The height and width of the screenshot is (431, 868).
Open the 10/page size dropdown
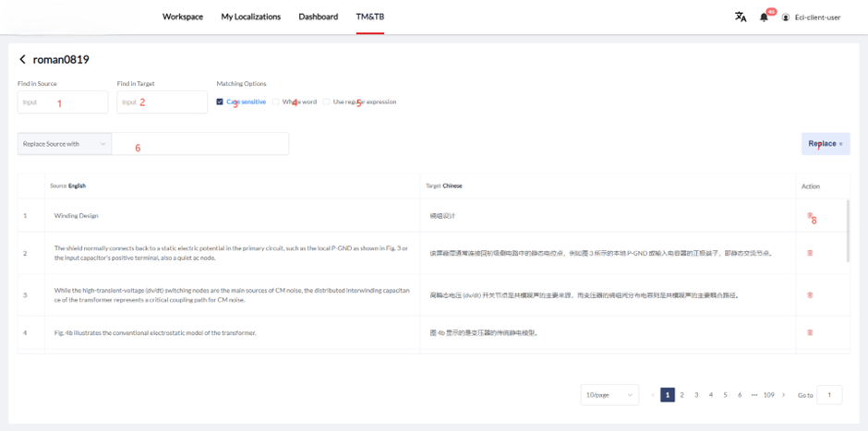coord(609,395)
